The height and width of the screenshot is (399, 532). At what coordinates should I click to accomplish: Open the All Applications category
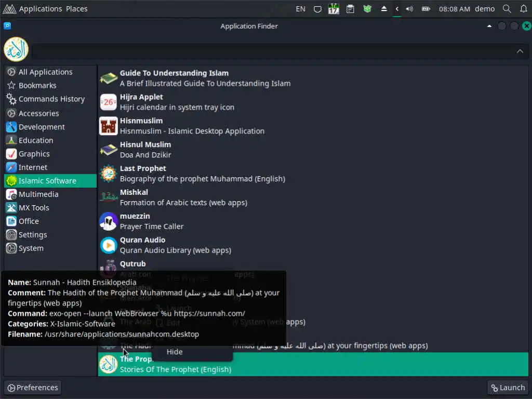tap(50, 72)
